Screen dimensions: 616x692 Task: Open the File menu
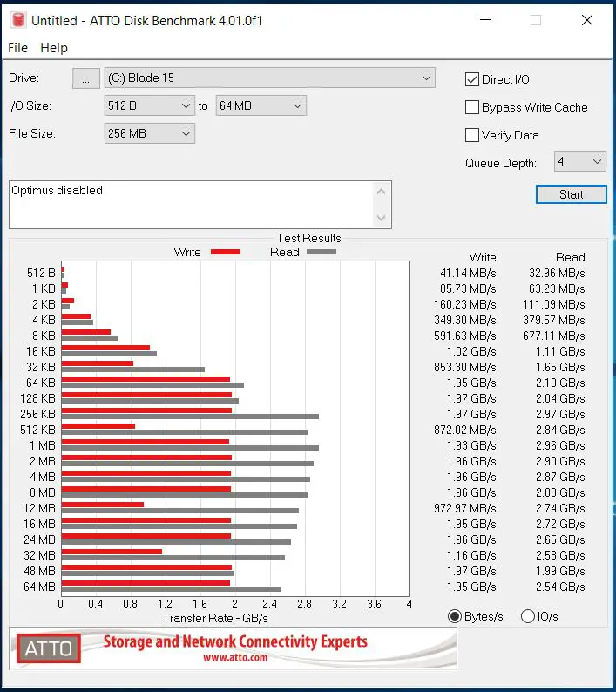[x=17, y=48]
